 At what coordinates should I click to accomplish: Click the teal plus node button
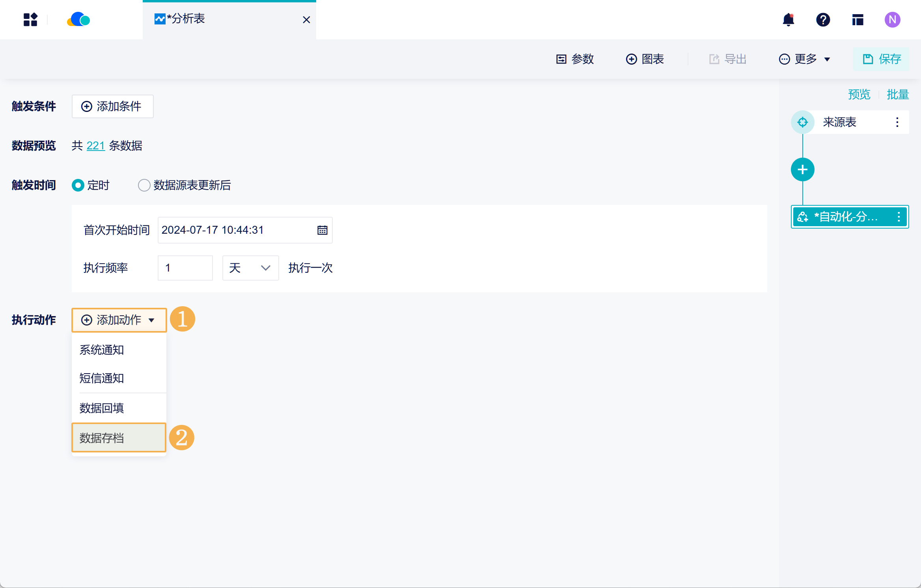click(802, 169)
